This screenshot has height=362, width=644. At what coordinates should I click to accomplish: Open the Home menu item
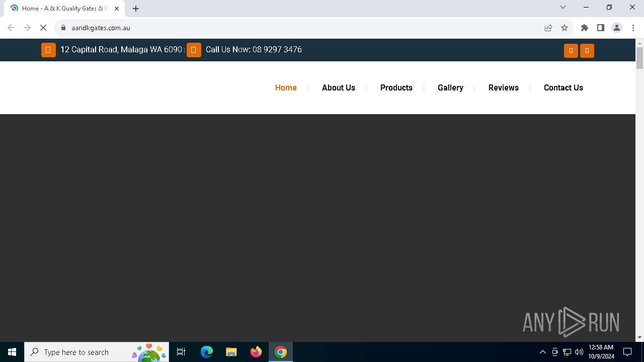click(x=286, y=87)
